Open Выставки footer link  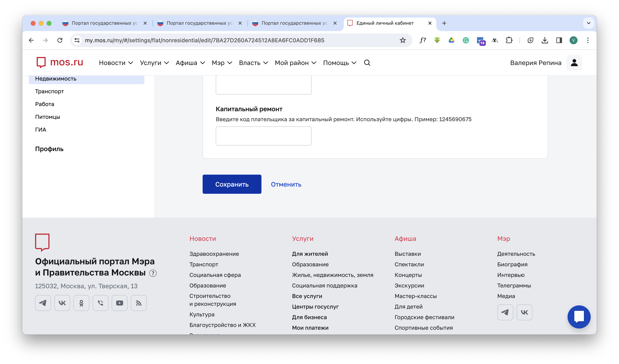[x=407, y=254]
